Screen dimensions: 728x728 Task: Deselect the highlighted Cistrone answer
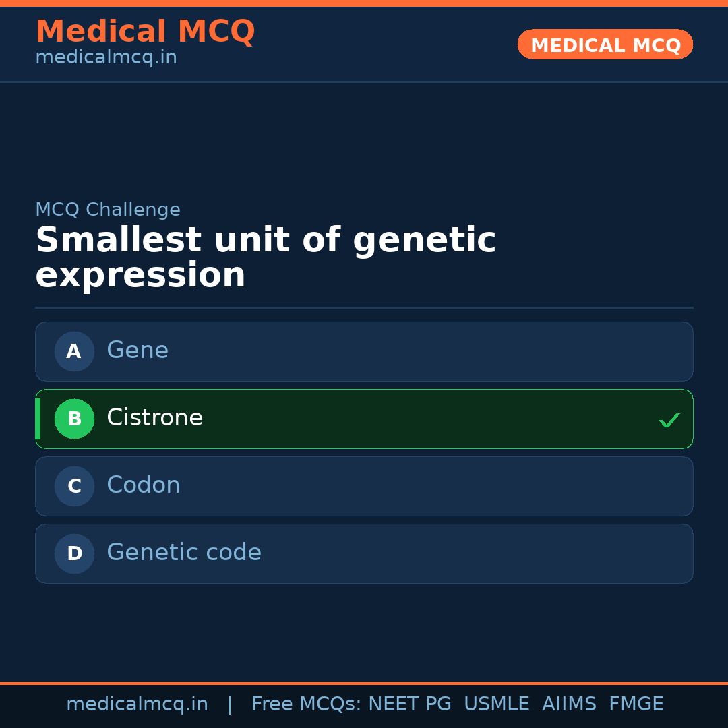click(364, 419)
